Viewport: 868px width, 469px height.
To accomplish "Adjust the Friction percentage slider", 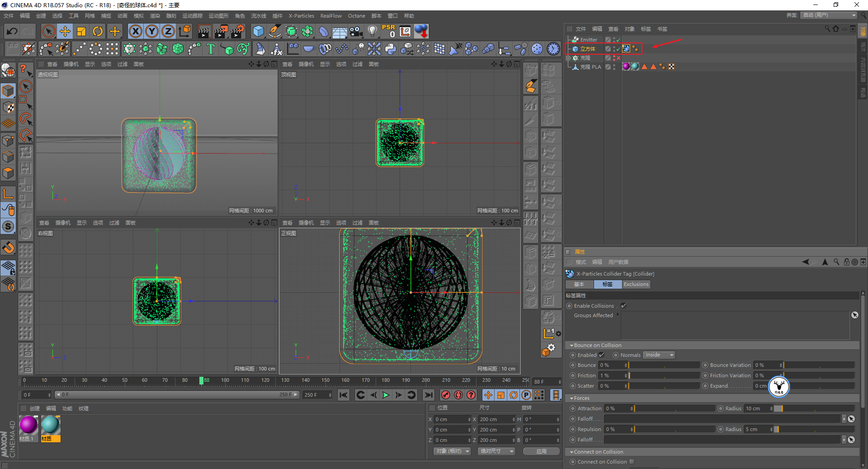I will (x=664, y=375).
